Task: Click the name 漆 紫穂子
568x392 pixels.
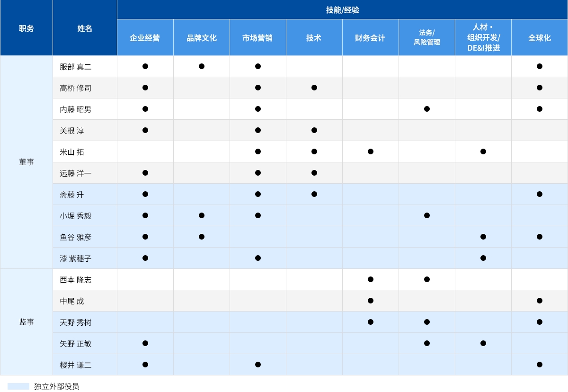Action: tap(76, 258)
